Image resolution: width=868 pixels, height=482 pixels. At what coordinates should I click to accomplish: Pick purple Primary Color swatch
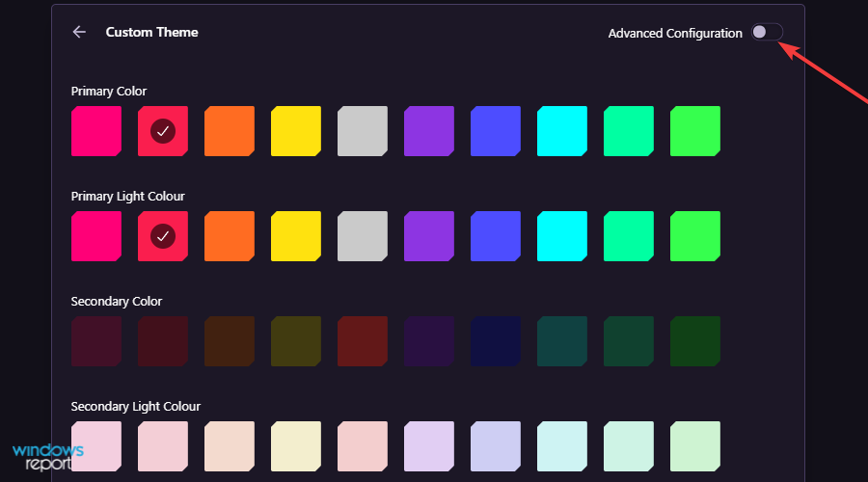point(429,131)
